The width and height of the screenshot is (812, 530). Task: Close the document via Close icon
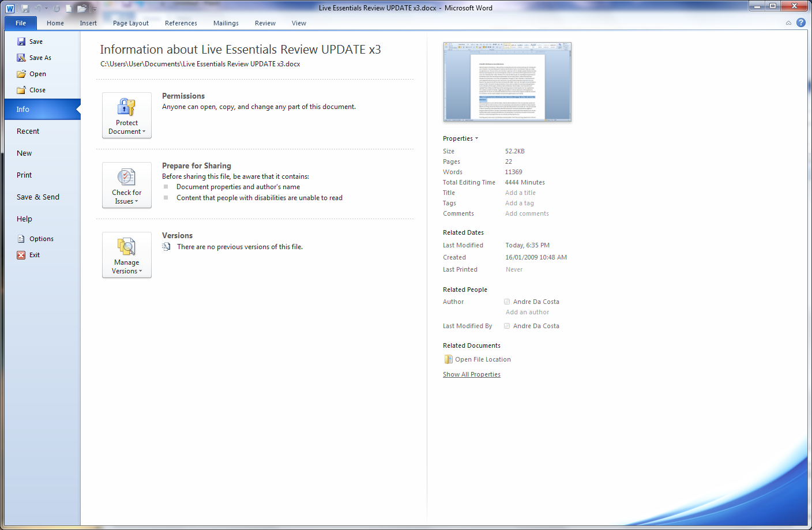click(x=21, y=90)
